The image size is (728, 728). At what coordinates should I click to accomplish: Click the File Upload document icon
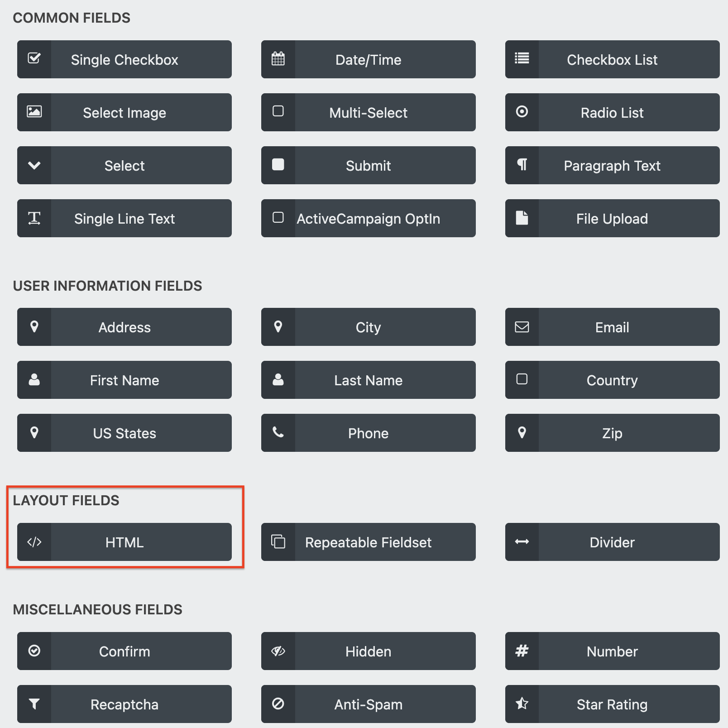(522, 218)
